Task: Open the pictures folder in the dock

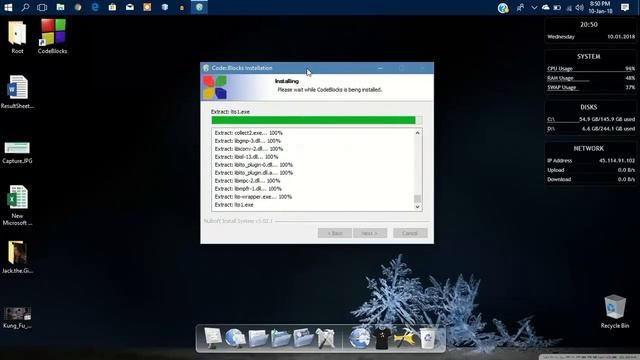Action: [x=303, y=338]
